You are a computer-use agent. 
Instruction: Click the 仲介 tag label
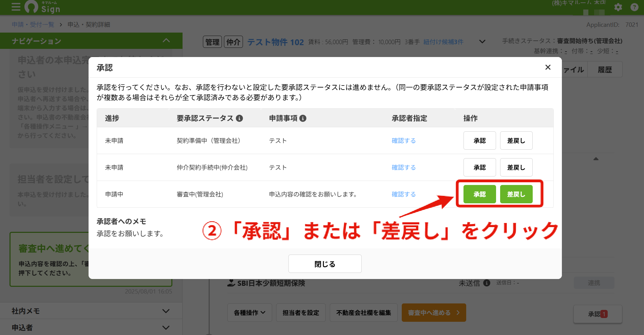(233, 42)
